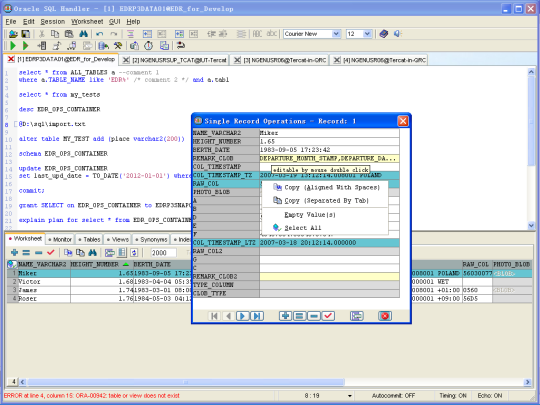The width and height of the screenshot is (540, 405).
Task: Toggle Timing ON in the status bar
Action: coord(453,396)
